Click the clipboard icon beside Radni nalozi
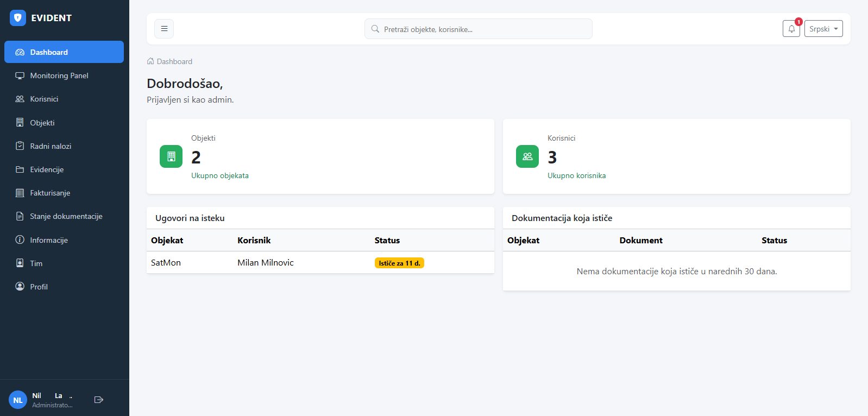 20,146
